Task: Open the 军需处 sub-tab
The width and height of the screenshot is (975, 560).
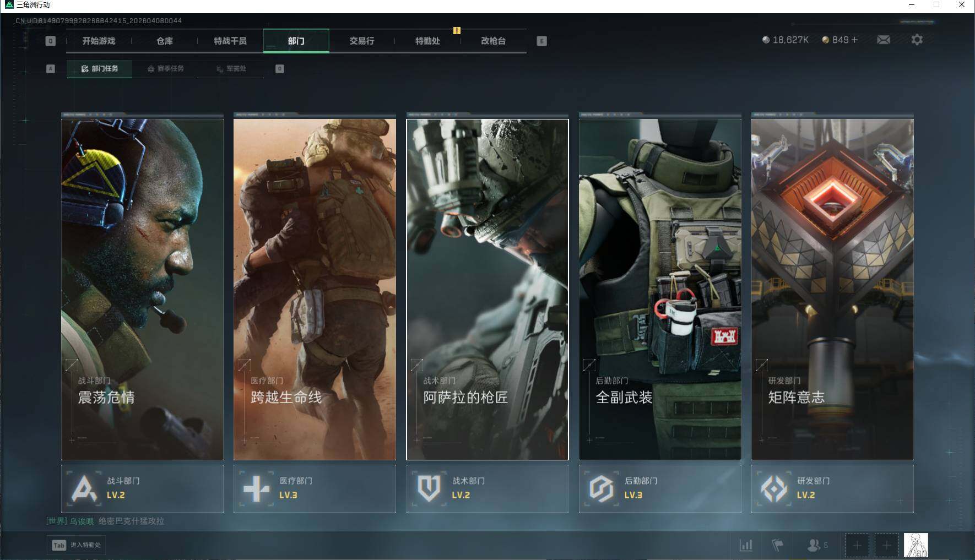Action: (231, 69)
